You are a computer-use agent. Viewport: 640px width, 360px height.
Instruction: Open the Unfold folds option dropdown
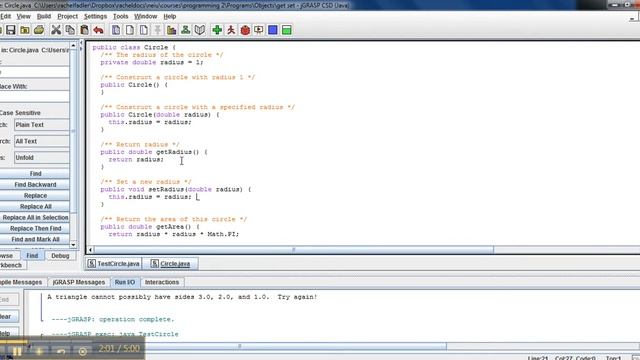coord(42,158)
